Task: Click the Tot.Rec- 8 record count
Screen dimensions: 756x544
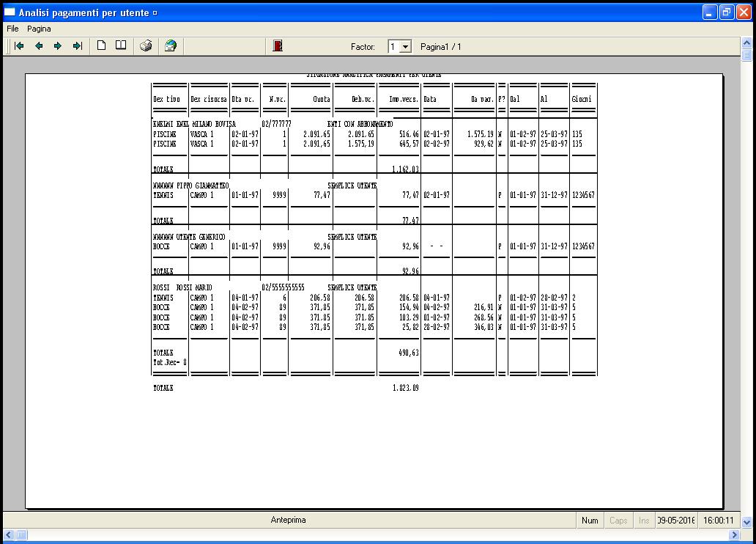Action: click(x=170, y=362)
